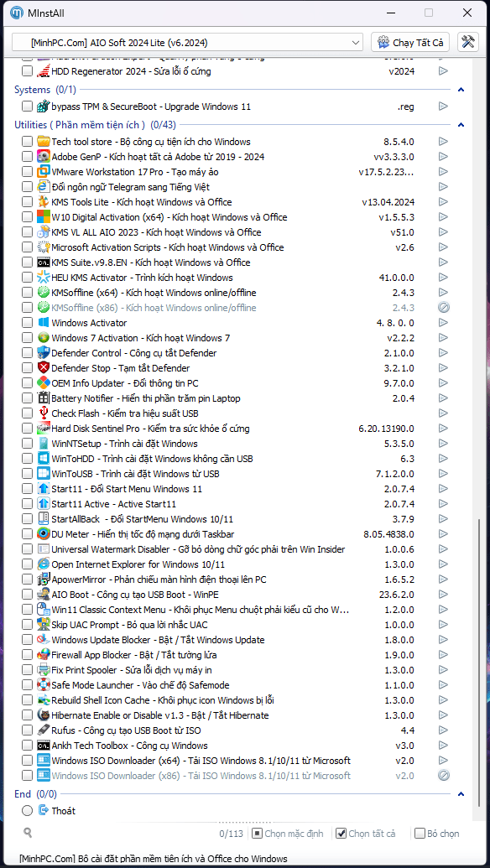Click the Defender Control shield icon

tap(43, 352)
